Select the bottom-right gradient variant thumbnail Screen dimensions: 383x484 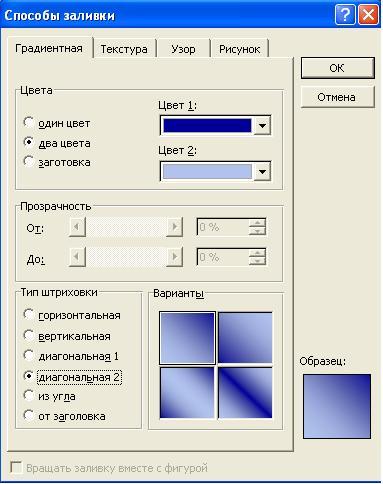(245, 393)
